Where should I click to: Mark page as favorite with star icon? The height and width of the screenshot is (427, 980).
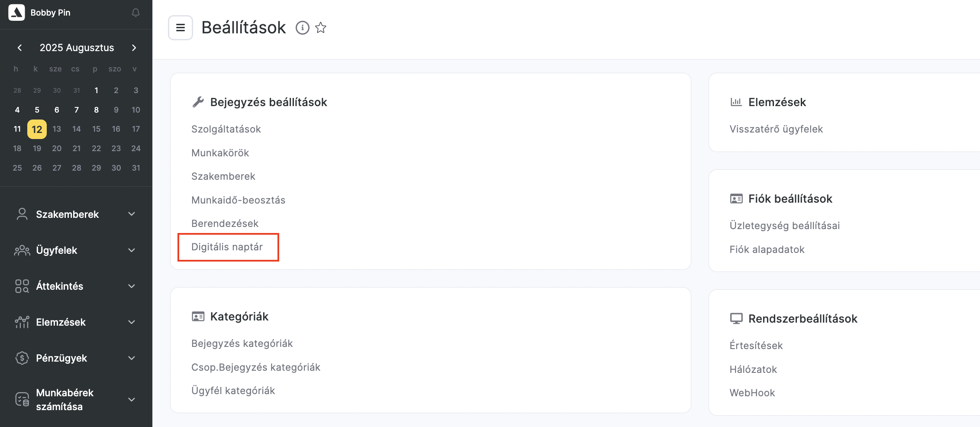point(321,28)
